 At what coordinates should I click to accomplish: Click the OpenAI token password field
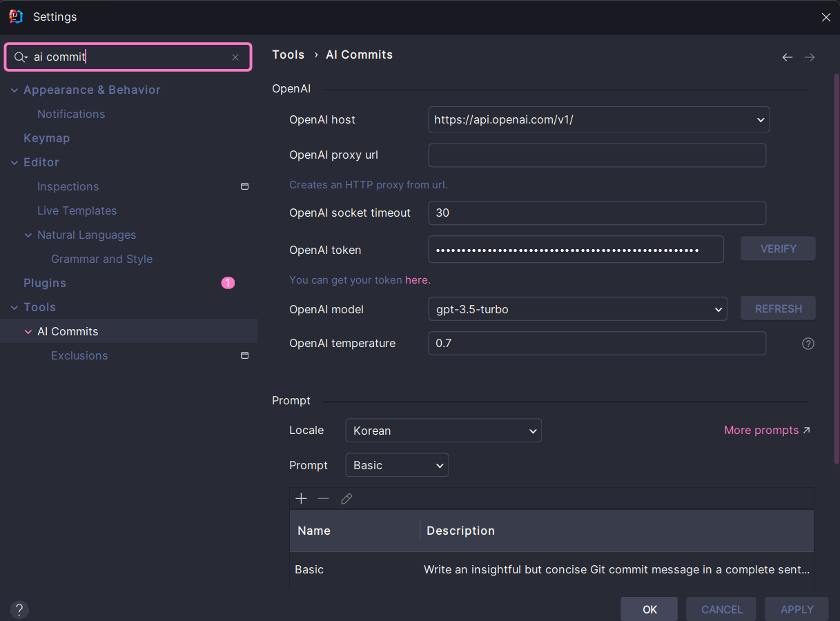click(x=576, y=249)
